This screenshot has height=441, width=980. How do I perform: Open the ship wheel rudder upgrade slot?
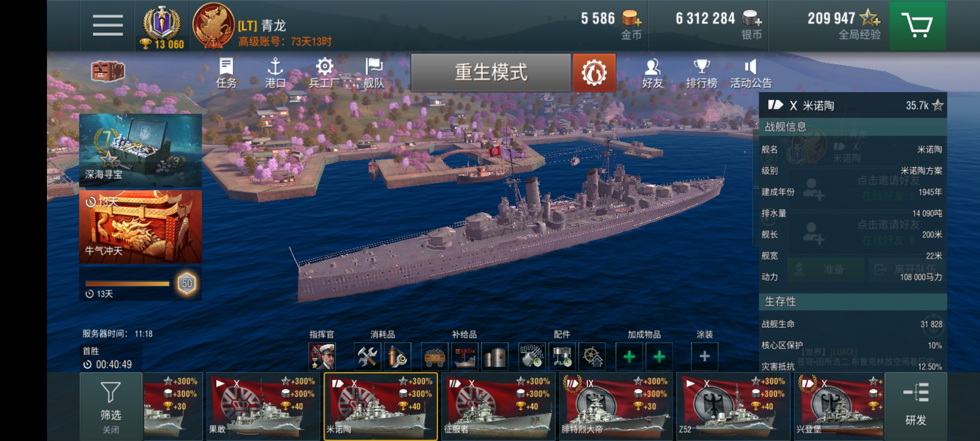592,356
